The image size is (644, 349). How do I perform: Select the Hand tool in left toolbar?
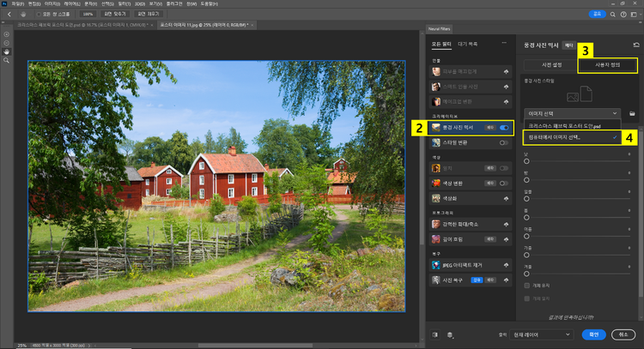coord(7,51)
